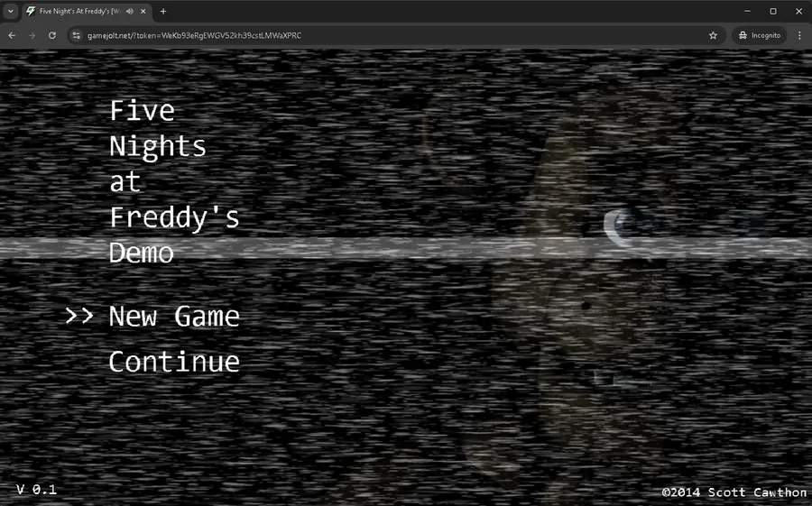812x506 pixels.
Task: Click the ©2014 Scott Cawthon credit
Action: [x=734, y=492]
